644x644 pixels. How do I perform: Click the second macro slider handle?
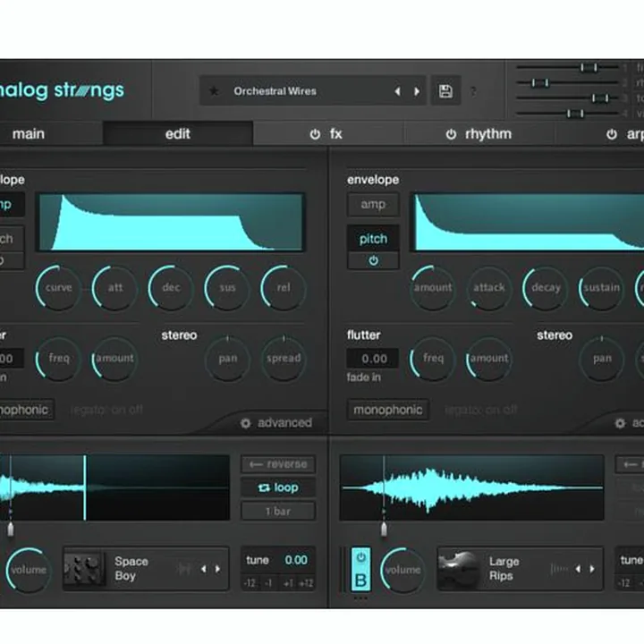click(540, 83)
